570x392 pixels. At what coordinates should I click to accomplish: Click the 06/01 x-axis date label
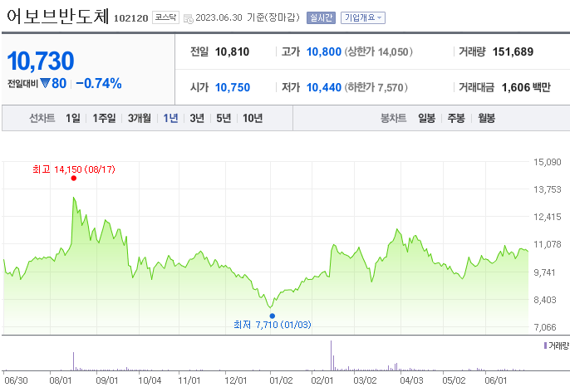(x=495, y=380)
